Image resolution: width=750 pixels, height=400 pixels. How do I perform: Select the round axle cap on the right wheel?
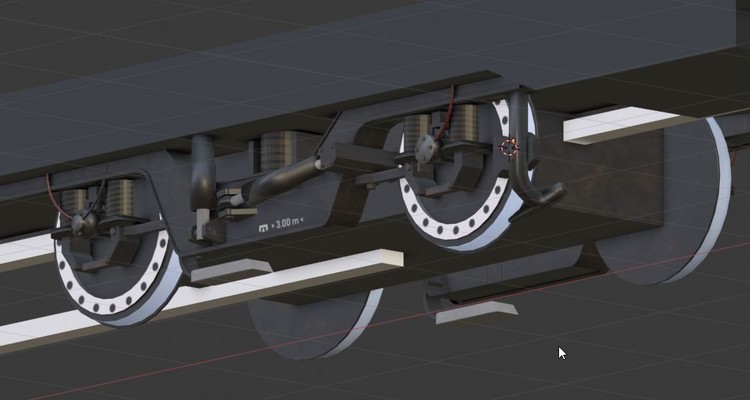pyautogui.click(x=425, y=149)
